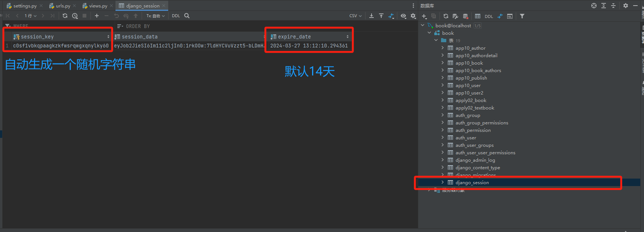The image size is (644, 232).
Task: Close the django_session tab
Action: pos(164,6)
